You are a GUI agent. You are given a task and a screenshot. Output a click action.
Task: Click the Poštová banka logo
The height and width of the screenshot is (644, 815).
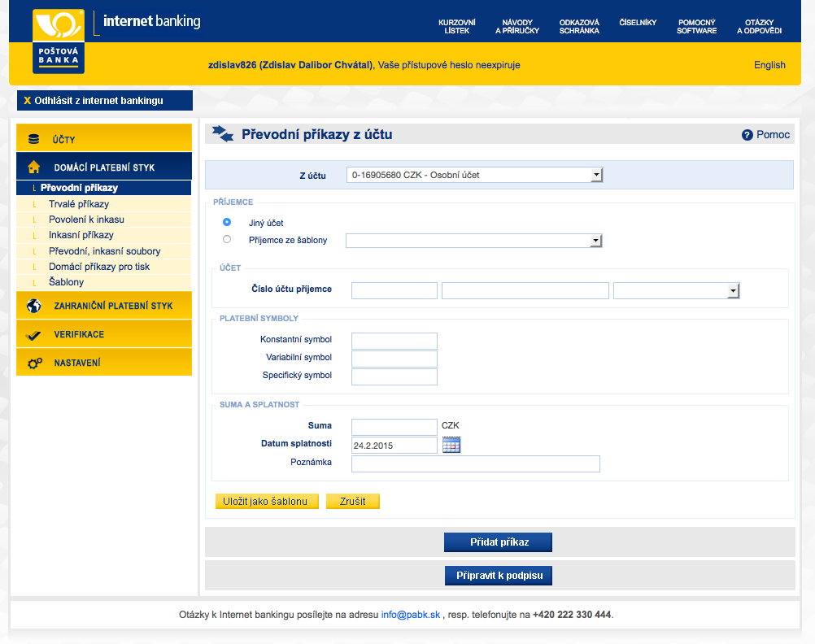pyautogui.click(x=59, y=41)
